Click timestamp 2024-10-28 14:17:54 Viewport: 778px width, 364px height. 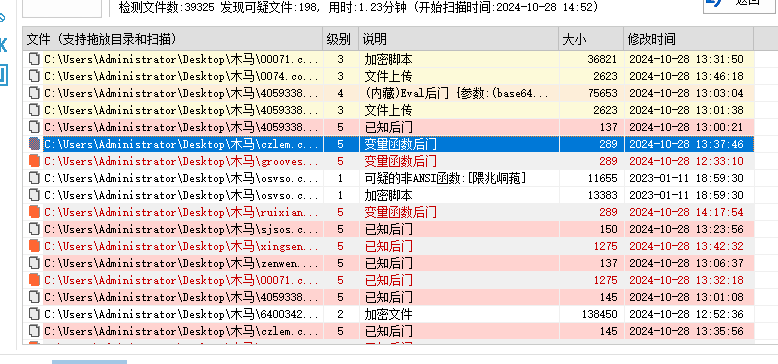tap(686, 212)
